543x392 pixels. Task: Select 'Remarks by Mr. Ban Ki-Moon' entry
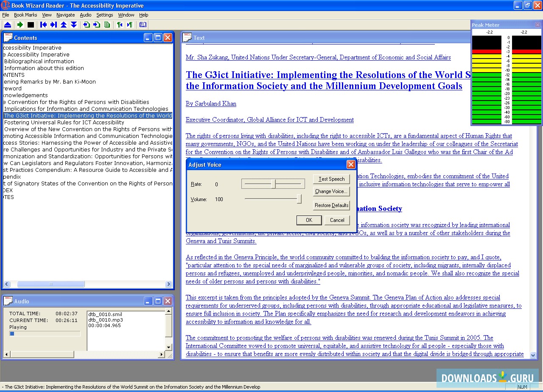[x=50, y=81]
